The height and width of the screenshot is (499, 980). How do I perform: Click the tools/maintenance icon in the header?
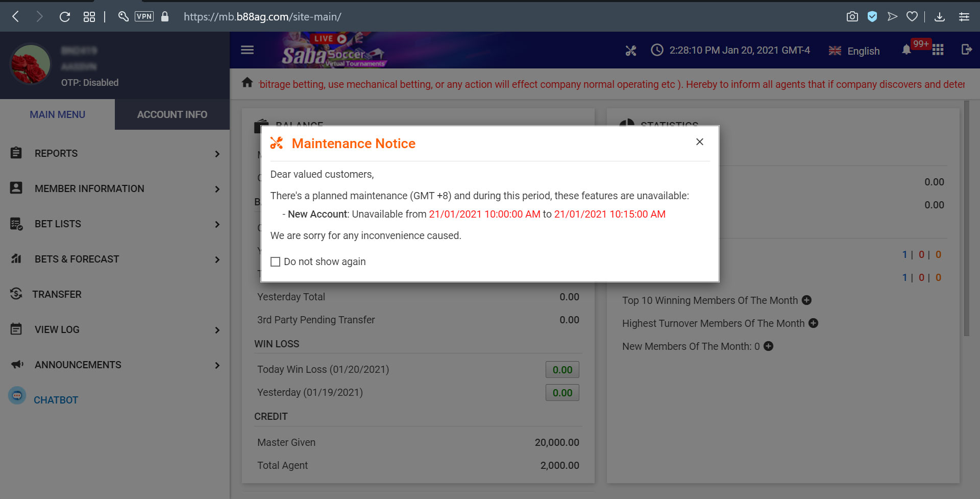point(631,50)
